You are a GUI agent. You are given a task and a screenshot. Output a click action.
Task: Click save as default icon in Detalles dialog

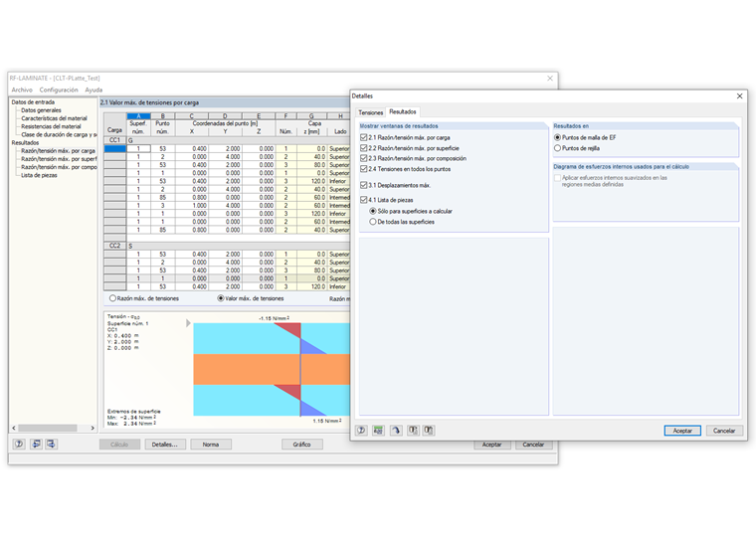pos(429,430)
